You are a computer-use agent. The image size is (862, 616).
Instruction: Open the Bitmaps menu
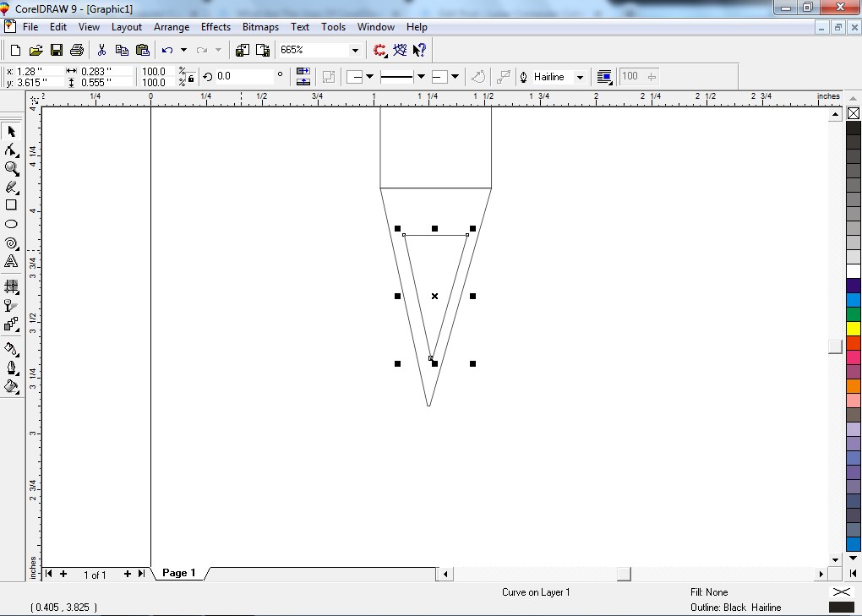click(260, 27)
